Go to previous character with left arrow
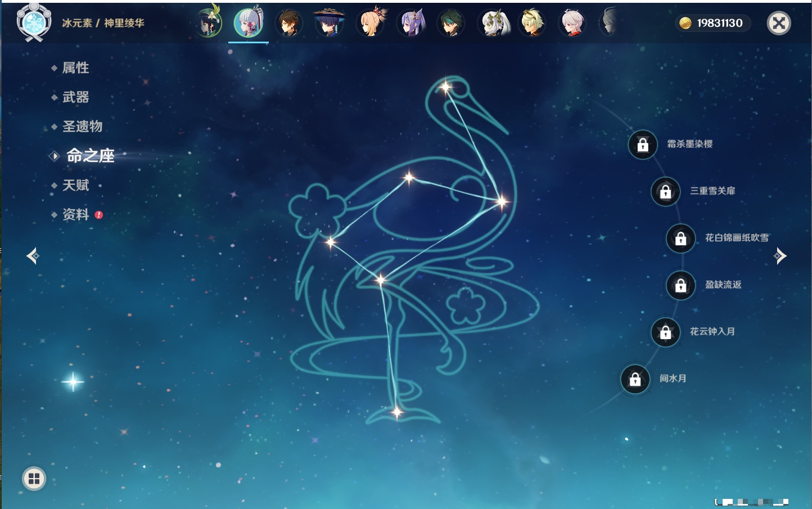Image resolution: width=812 pixels, height=509 pixels. pos(33,256)
